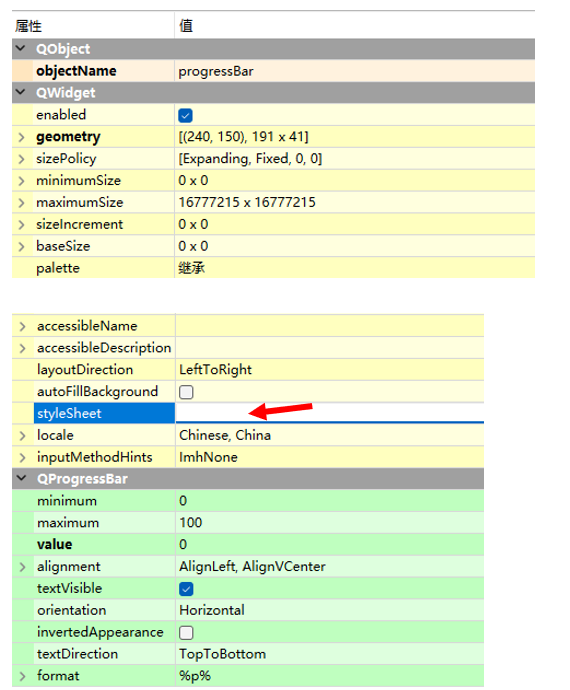Click the styleSheet value input field
Viewport: 570px width, 690px height.
(330, 413)
